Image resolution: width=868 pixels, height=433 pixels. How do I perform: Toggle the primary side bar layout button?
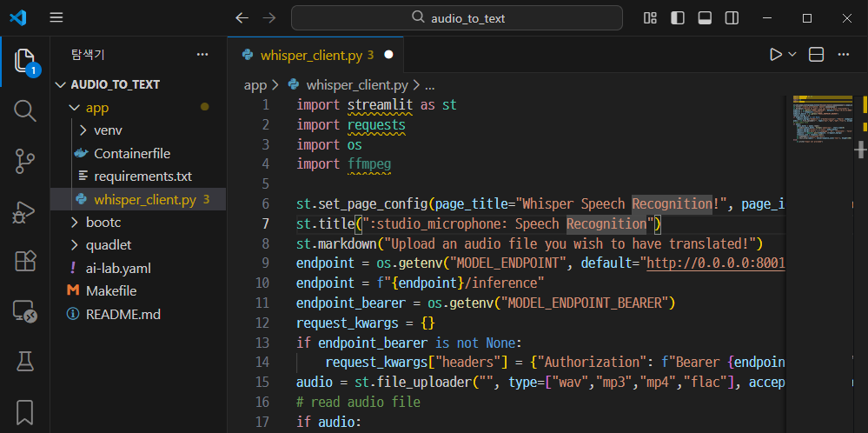678,18
